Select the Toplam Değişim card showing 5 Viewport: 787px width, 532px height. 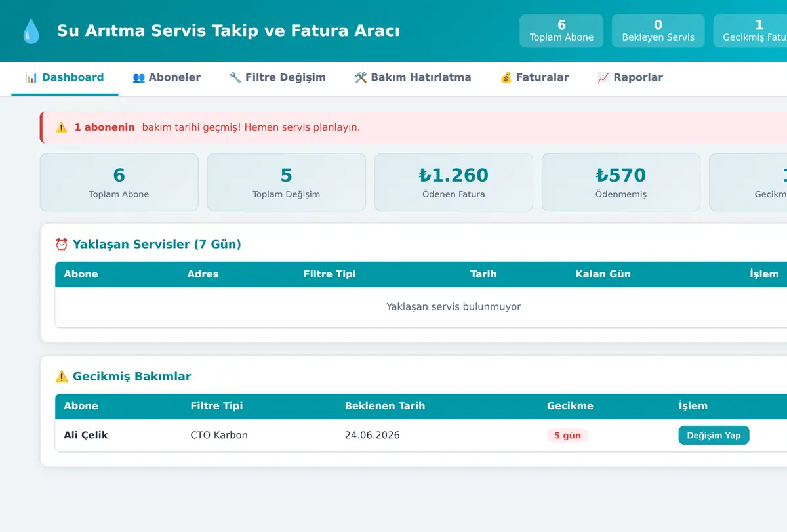(x=287, y=182)
